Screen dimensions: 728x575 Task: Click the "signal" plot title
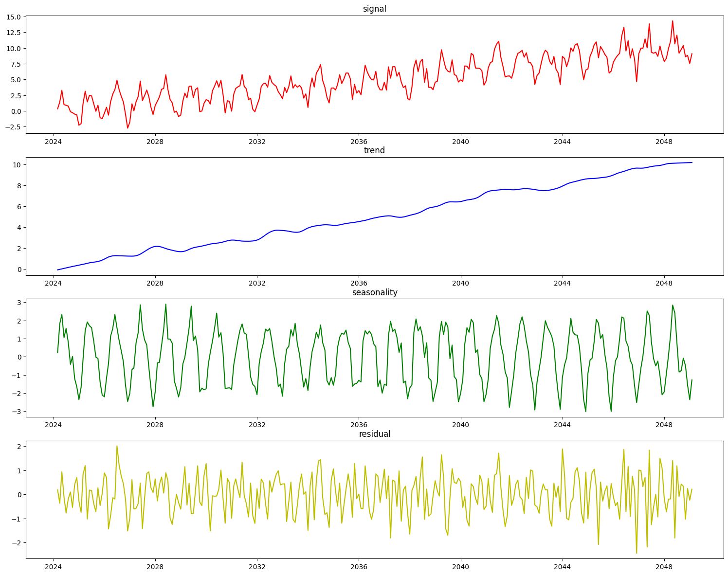pos(374,9)
